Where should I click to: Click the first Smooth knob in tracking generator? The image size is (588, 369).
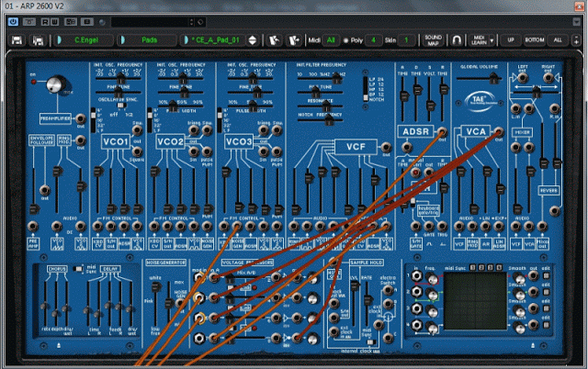(x=520, y=278)
